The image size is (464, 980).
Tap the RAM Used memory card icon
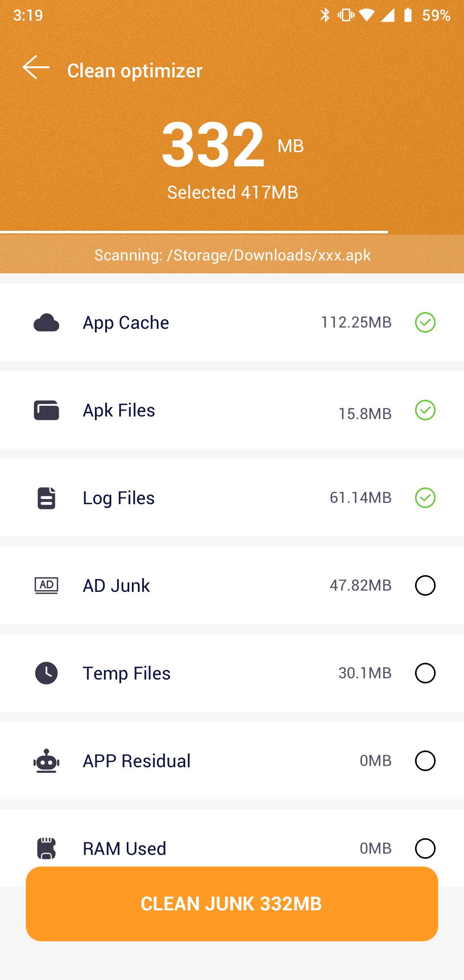46,848
